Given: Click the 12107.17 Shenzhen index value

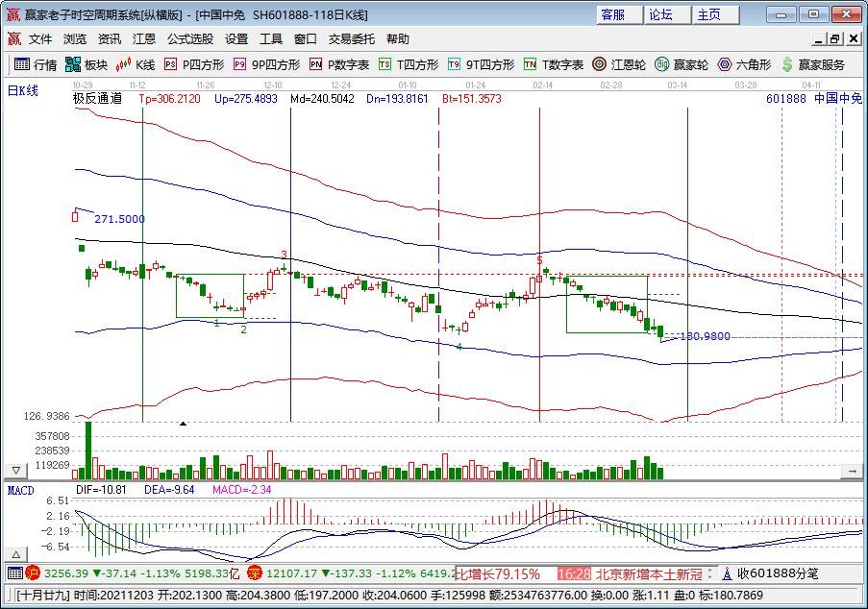Looking at the screenshot, I should [293, 573].
